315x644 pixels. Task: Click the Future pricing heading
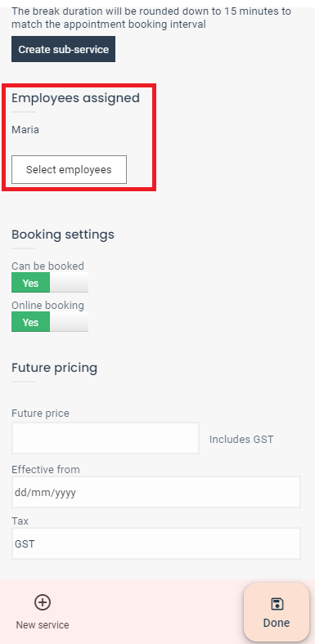(x=54, y=368)
